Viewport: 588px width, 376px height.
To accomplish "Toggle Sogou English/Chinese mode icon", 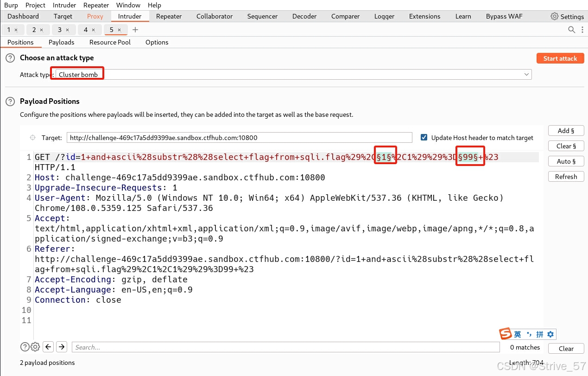I will (x=518, y=334).
